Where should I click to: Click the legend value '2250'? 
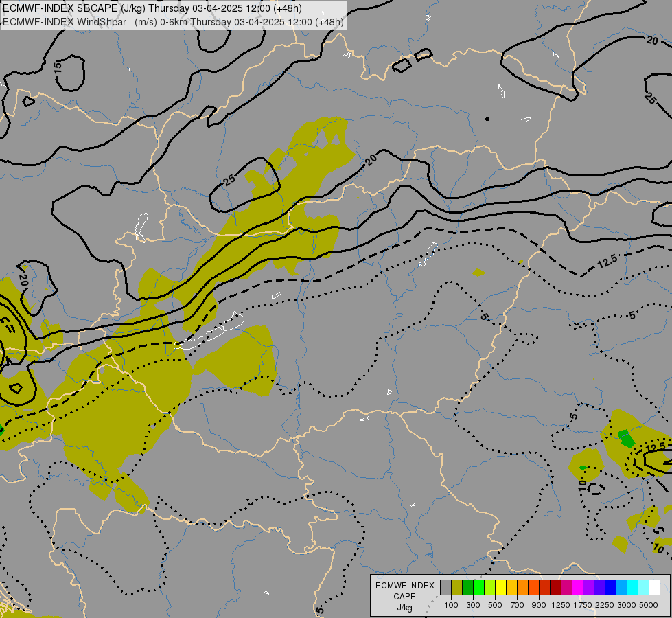(605, 605)
